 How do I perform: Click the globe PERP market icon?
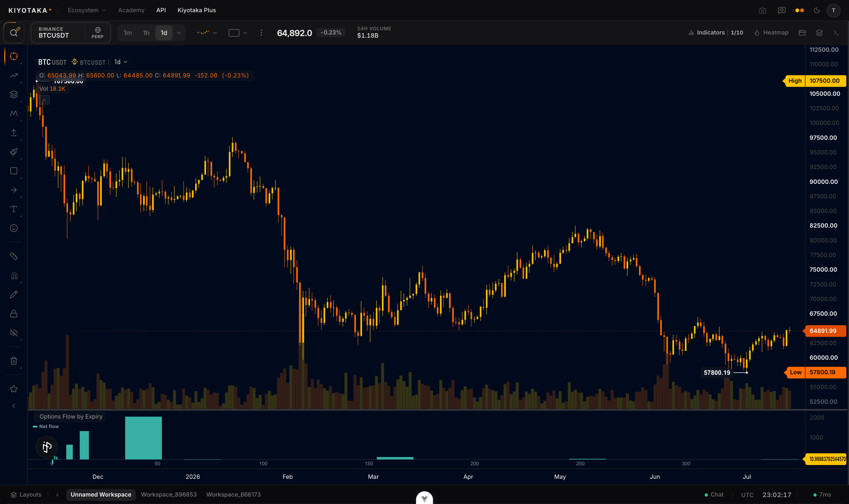(x=97, y=33)
